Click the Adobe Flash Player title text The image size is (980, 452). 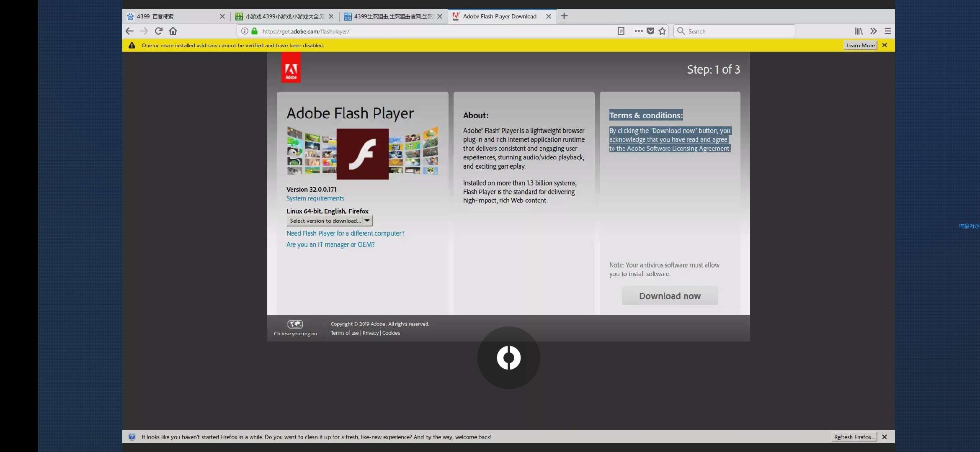350,113
